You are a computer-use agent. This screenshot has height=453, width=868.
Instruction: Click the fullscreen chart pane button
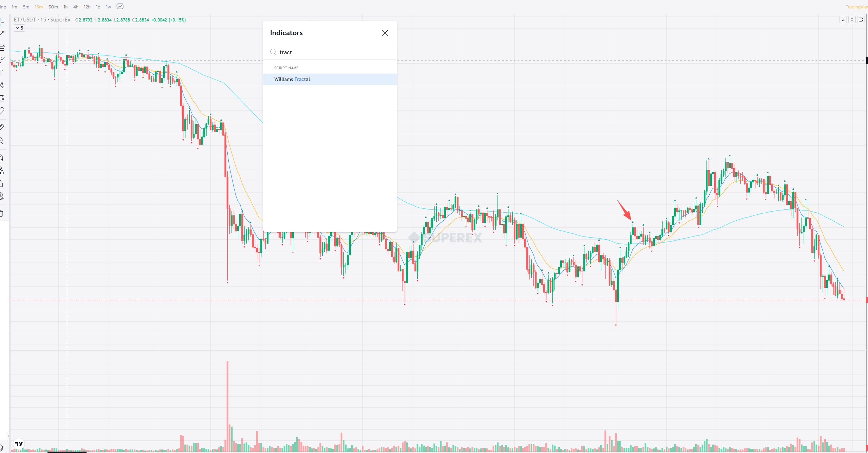click(861, 20)
